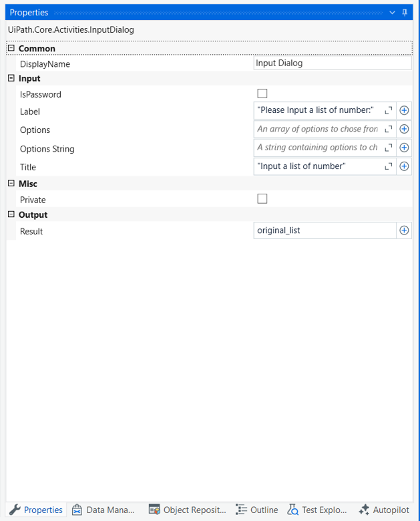Switch to the Outline tab
The image size is (420, 521).
click(x=257, y=510)
